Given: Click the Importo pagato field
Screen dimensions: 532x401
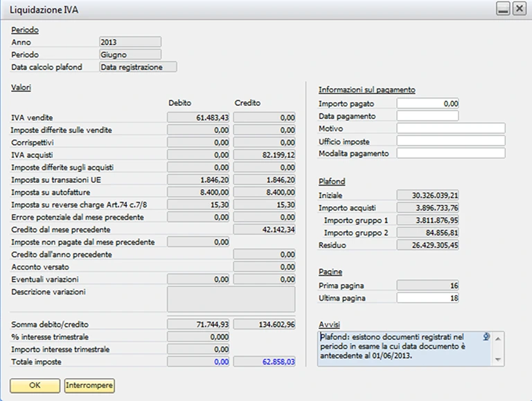Looking at the screenshot, I should 427,103.
